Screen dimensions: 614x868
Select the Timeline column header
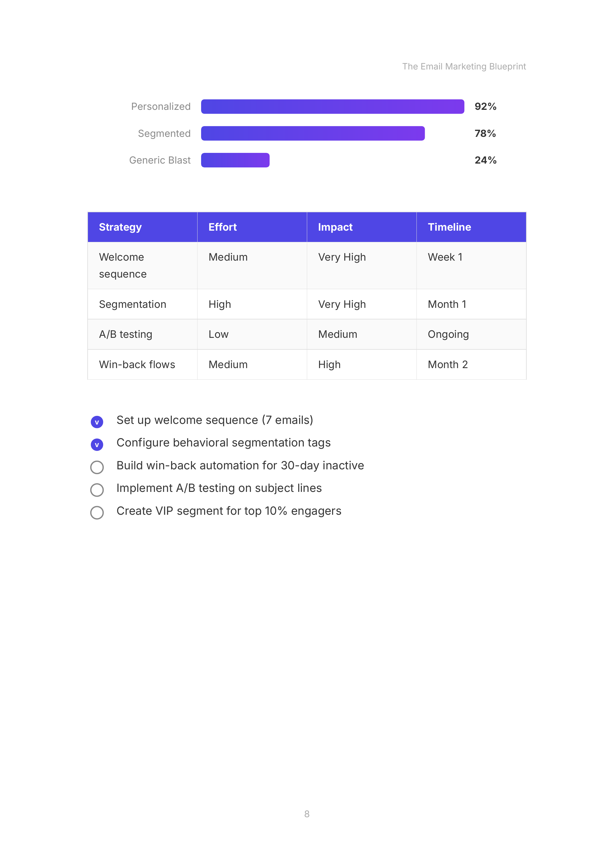click(x=449, y=227)
